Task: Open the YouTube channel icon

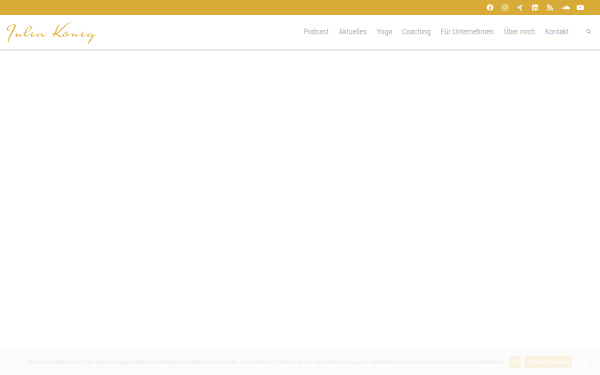Action: coord(580,8)
